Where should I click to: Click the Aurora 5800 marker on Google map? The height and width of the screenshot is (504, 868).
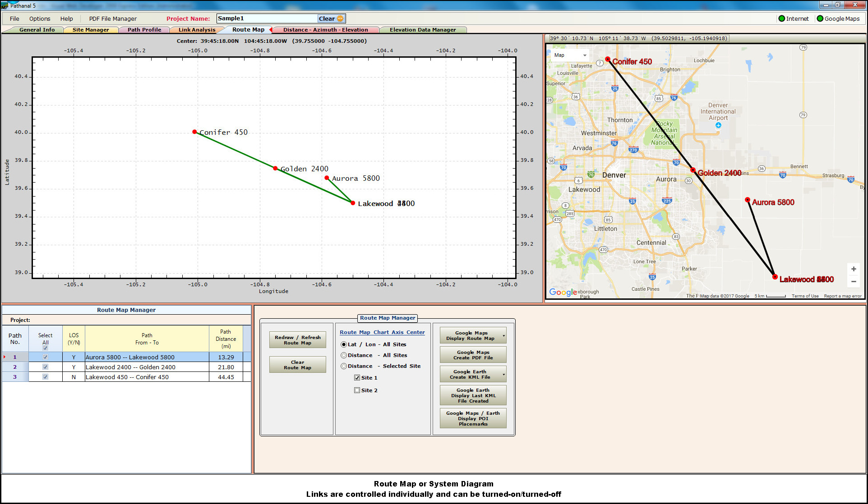(748, 200)
